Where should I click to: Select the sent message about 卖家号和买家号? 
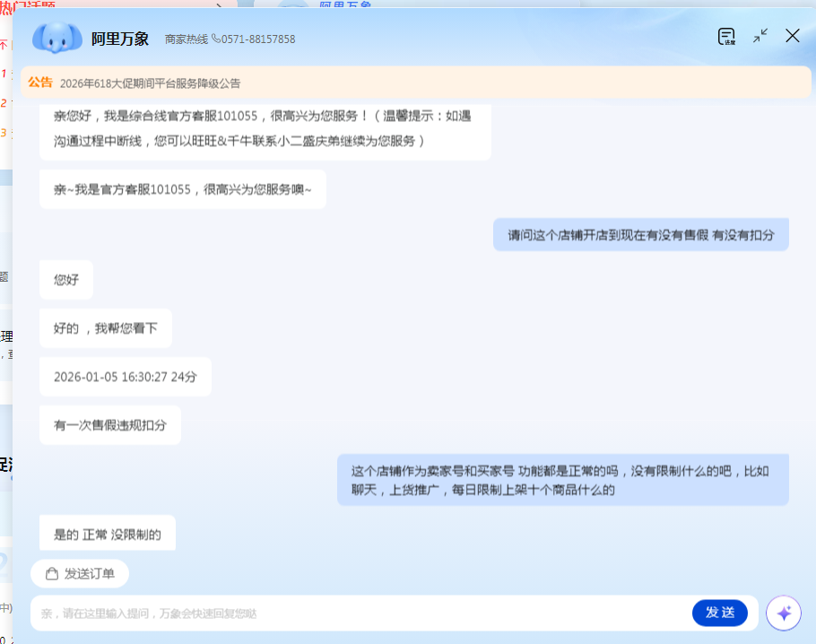coord(563,480)
